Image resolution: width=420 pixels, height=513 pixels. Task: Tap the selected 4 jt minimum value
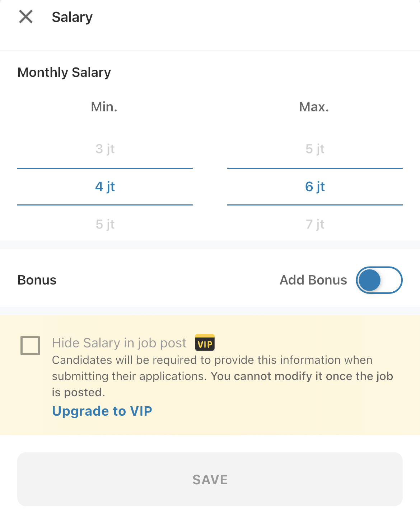point(105,186)
